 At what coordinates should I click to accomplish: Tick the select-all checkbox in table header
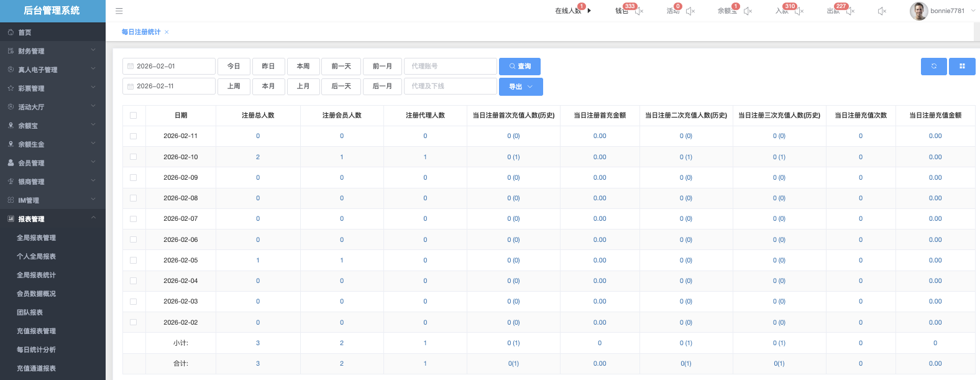(133, 116)
